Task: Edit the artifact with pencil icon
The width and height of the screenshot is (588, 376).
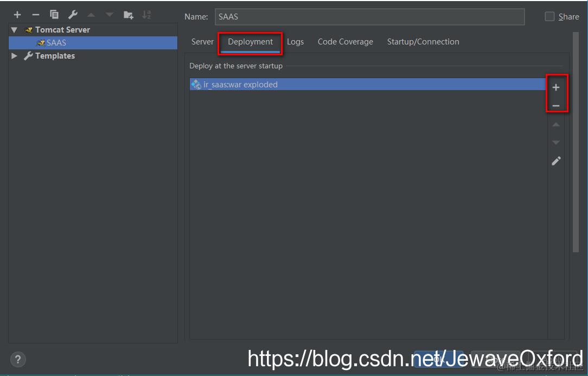Action: (556, 161)
